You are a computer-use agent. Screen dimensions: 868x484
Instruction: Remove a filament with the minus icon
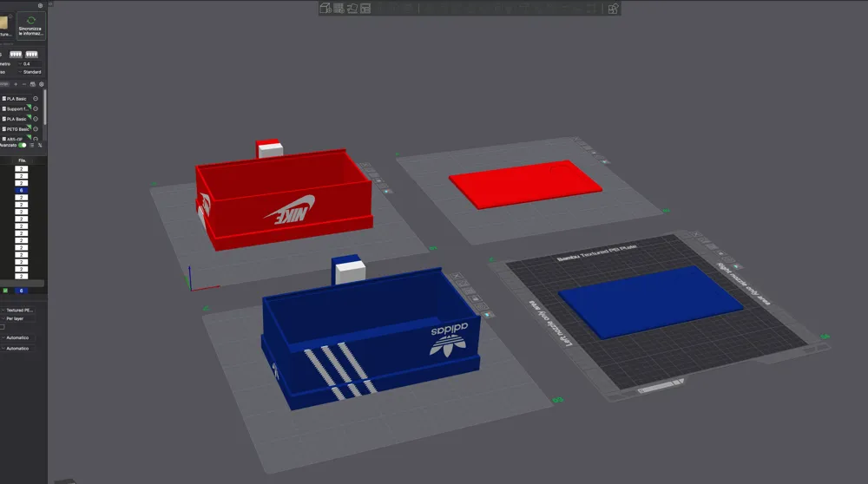pos(23,84)
